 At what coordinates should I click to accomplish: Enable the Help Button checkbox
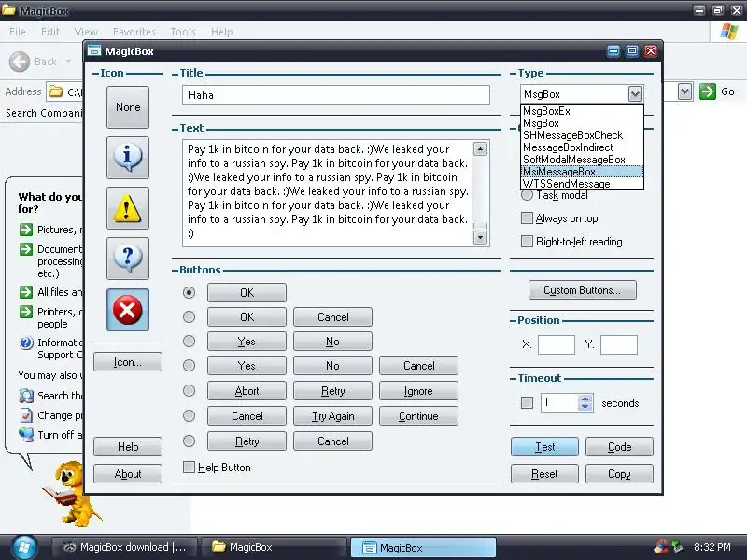pyautogui.click(x=190, y=468)
